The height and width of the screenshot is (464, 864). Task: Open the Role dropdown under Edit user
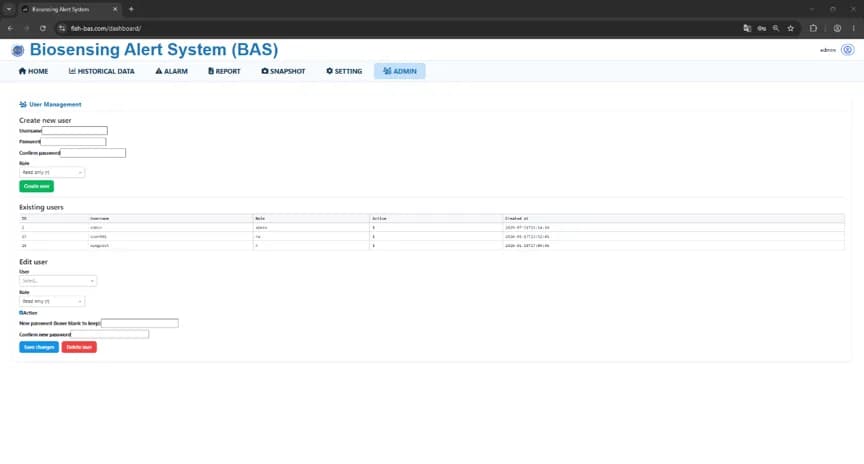coord(52,301)
